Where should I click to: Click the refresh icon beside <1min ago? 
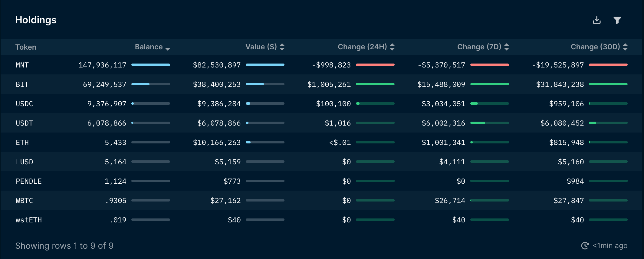(585, 246)
